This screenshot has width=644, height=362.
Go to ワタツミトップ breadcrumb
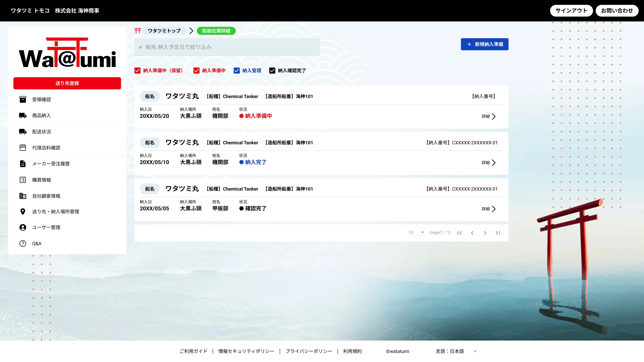(x=164, y=31)
